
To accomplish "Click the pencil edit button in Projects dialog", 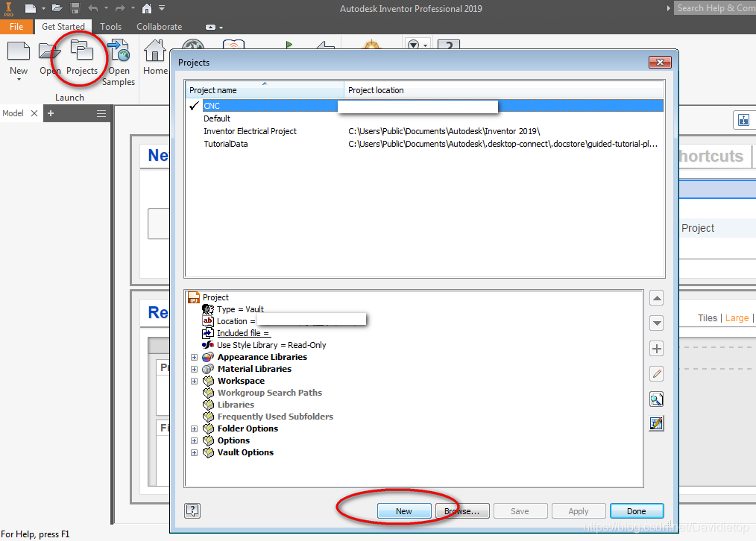I will [657, 373].
